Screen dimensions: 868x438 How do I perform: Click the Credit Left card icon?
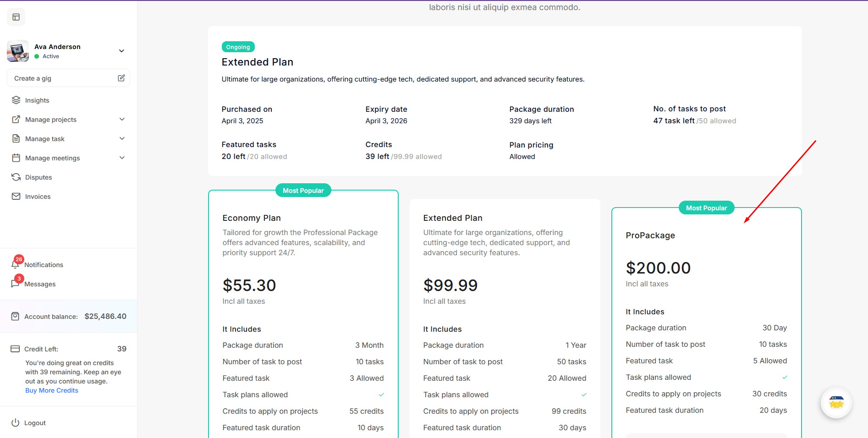15,349
